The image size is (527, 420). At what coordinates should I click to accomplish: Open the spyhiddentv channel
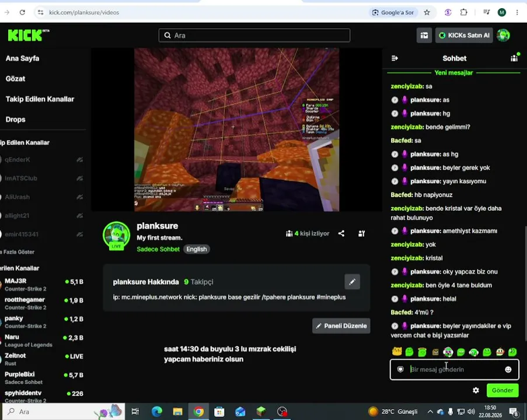[x=41, y=396]
